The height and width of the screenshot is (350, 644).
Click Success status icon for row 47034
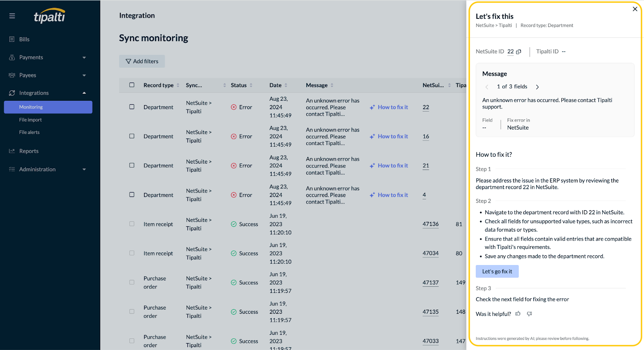pyautogui.click(x=233, y=253)
